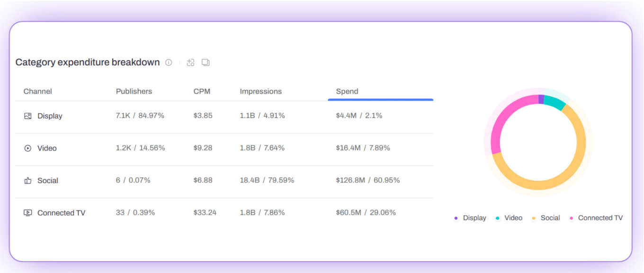Select the Publishers column header

[134, 91]
